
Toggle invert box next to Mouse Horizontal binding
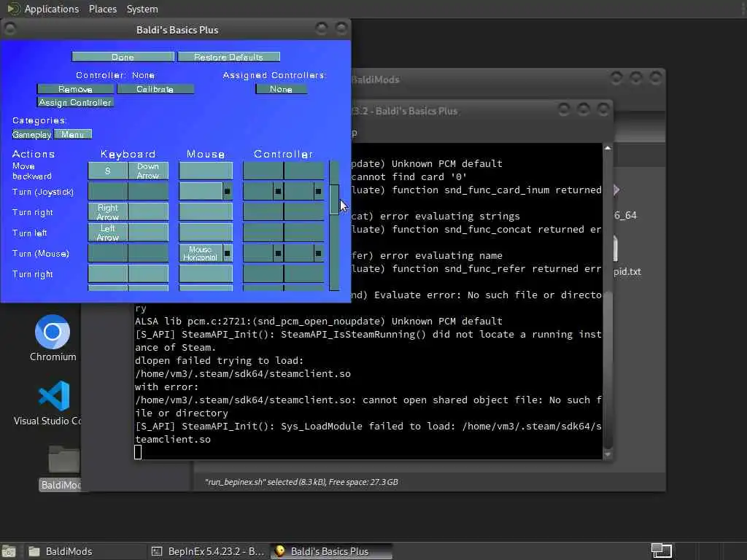228,253
